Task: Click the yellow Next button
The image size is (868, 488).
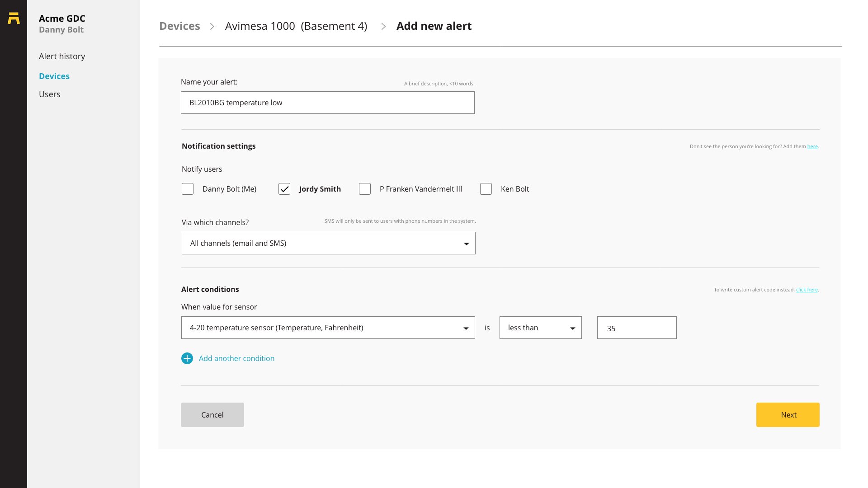Action: pyautogui.click(x=788, y=415)
